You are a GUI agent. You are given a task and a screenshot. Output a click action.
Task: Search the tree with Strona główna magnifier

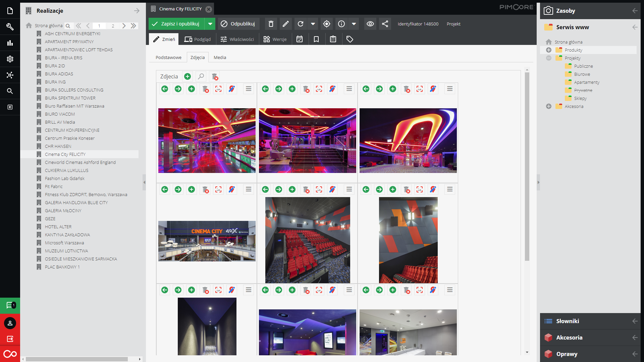[68, 26]
